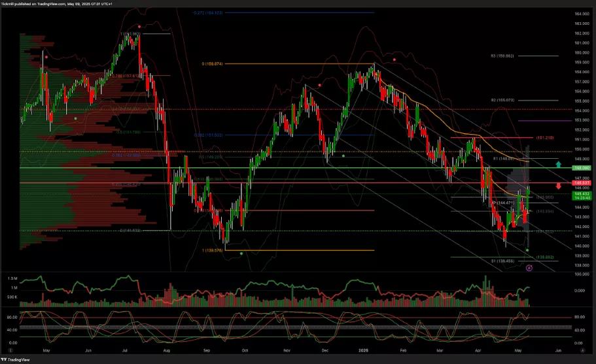Screen dimensions: 596x364
Task: Click the green up arrow marker
Action: pos(557,164)
